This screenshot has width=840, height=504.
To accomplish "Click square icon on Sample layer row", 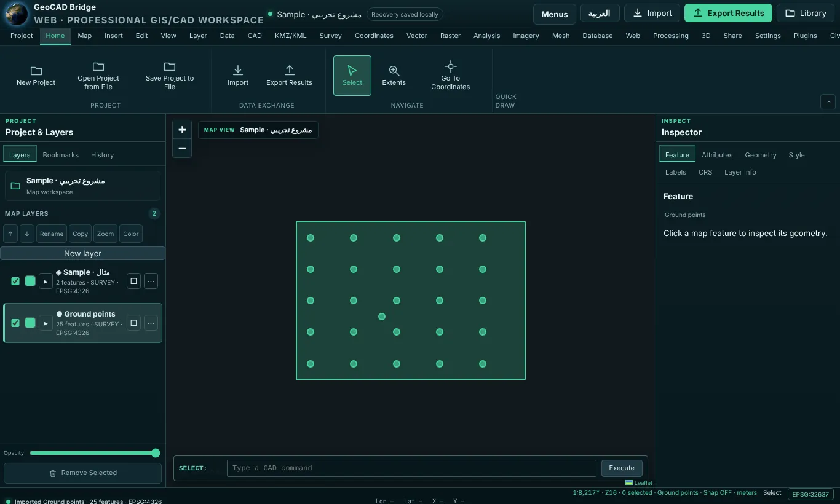I will 133,281.
